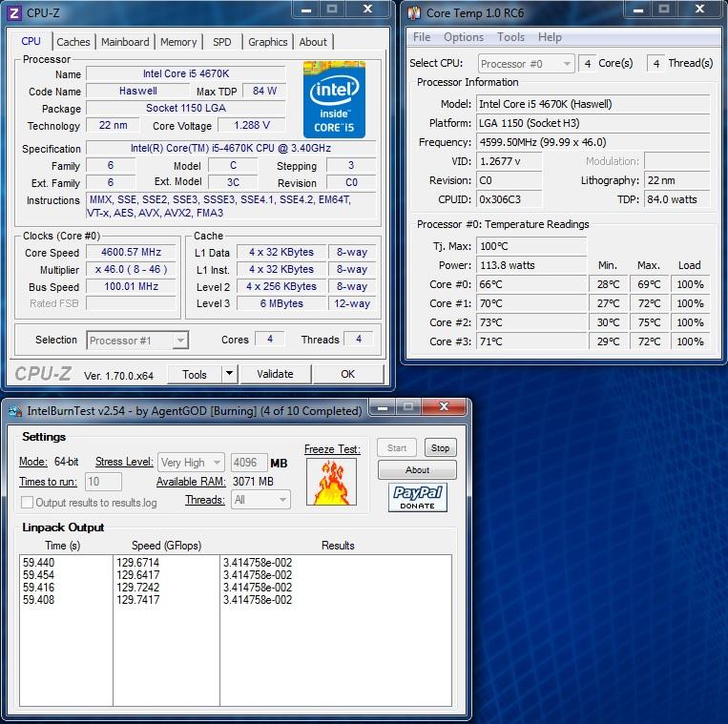Screen dimensions: 728x724
Task: Click the 129.7417 GFlops speed entry
Action: click(138, 600)
